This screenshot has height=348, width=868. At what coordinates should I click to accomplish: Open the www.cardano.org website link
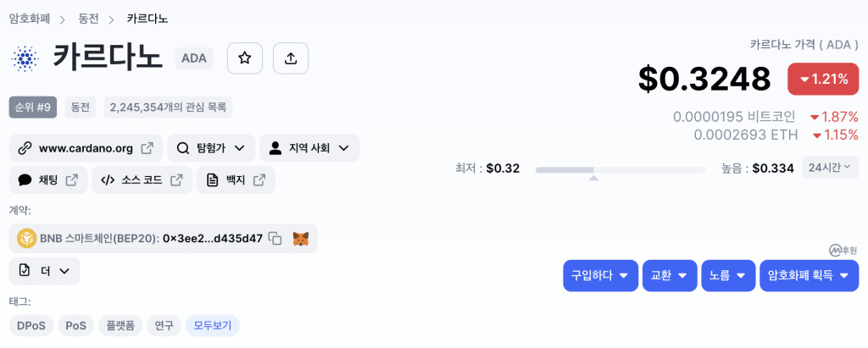click(86, 148)
